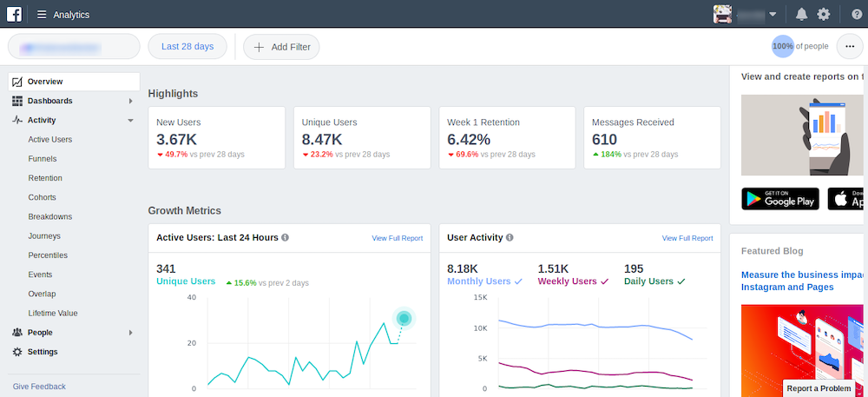Screen dimensions: 868x397
Task: Click the Growth Metrics heading
Action: click(185, 210)
